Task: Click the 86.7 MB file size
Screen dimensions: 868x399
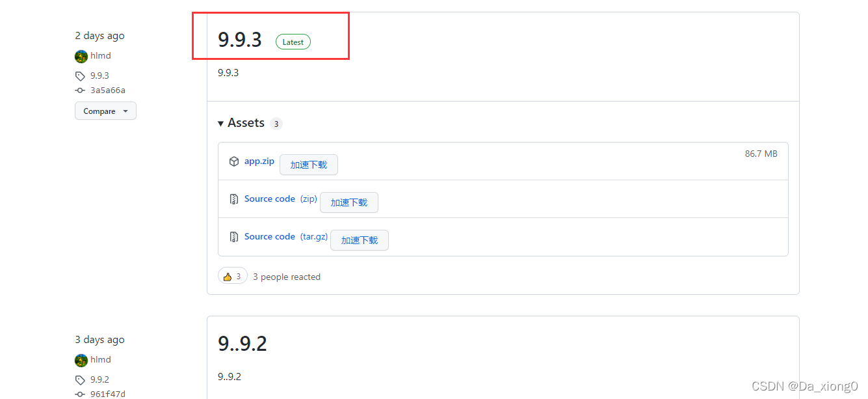Action: coord(761,154)
